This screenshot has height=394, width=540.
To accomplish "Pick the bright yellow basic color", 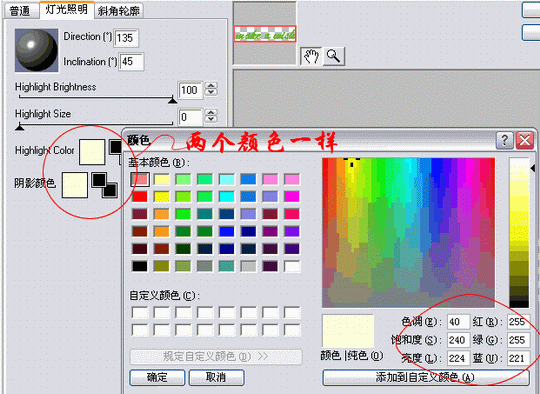I will tap(162, 197).
